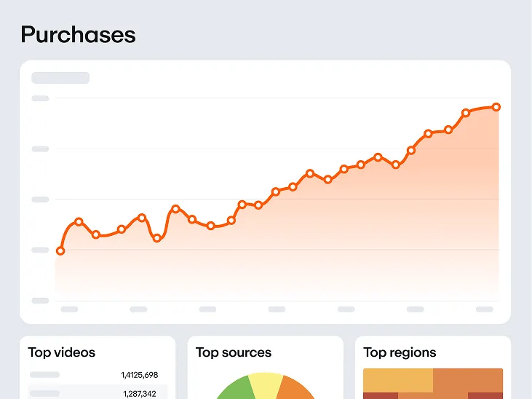Click the bottommost y-axis label placeholder

(x=40, y=300)
